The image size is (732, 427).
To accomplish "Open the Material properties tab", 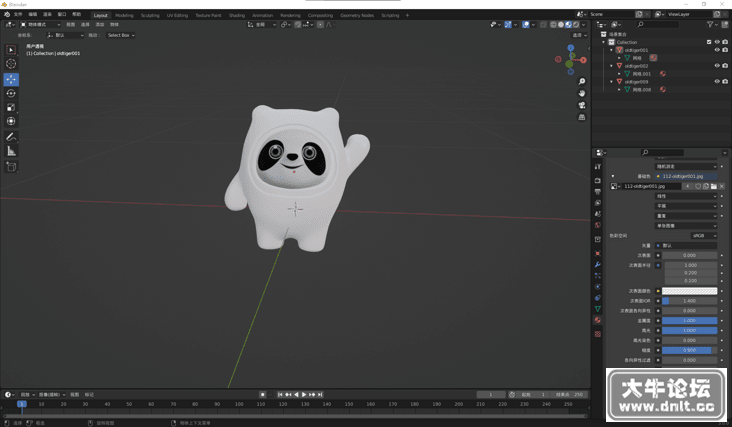I will (x=598, y=320).
